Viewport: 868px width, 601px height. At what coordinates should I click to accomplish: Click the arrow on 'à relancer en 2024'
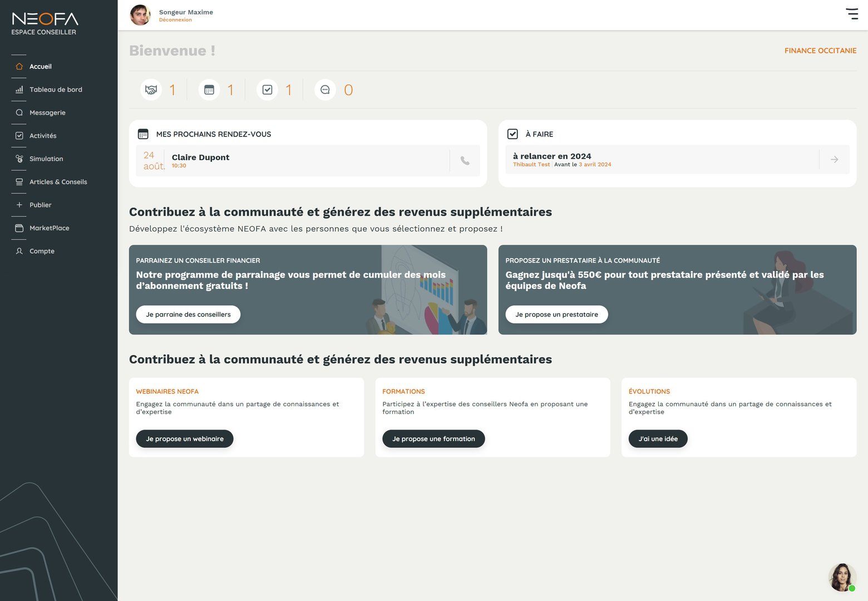(835, 160)
